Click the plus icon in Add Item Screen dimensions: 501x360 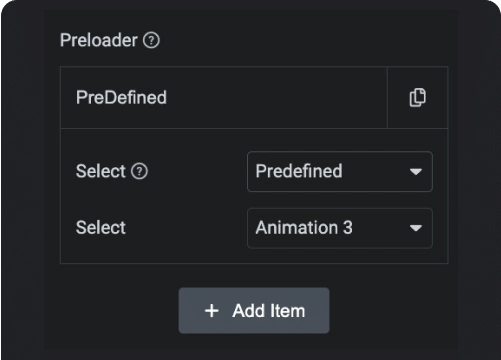(x=212, y=311)
